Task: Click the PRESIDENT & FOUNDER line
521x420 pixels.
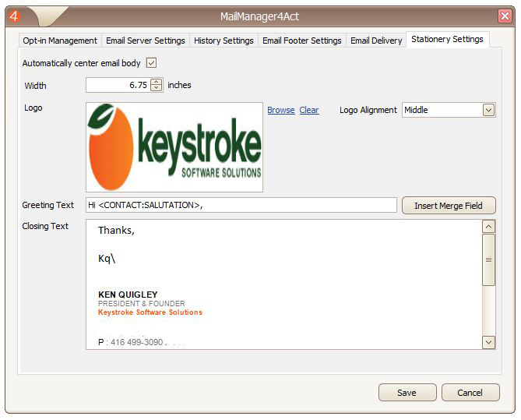Action: tap(142, 304)
